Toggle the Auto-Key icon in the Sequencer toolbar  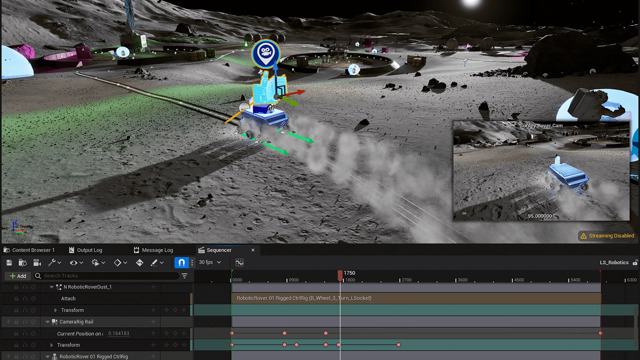pos(140,263)
